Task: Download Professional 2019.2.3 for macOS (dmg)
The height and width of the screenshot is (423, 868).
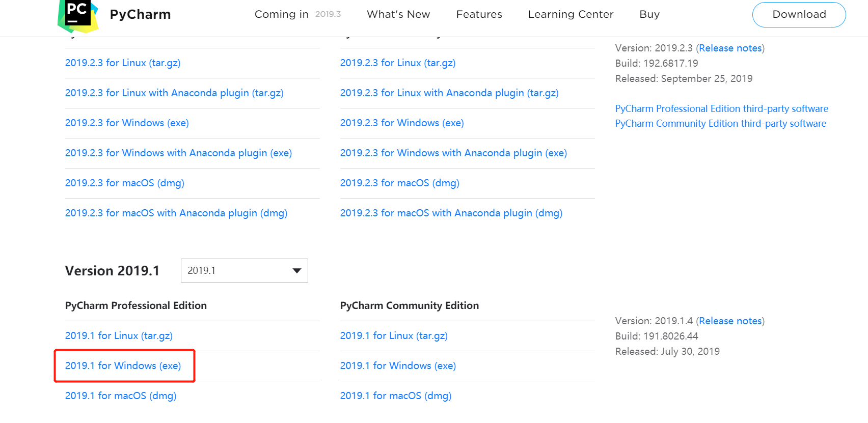Action: tap(125, 183)
